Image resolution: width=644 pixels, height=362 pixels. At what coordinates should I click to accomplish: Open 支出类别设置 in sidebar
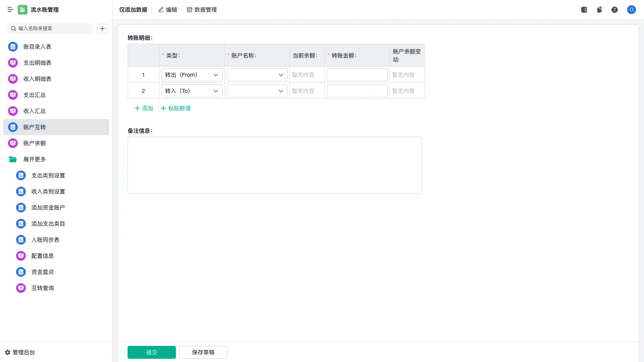click(x=56, y=175)
